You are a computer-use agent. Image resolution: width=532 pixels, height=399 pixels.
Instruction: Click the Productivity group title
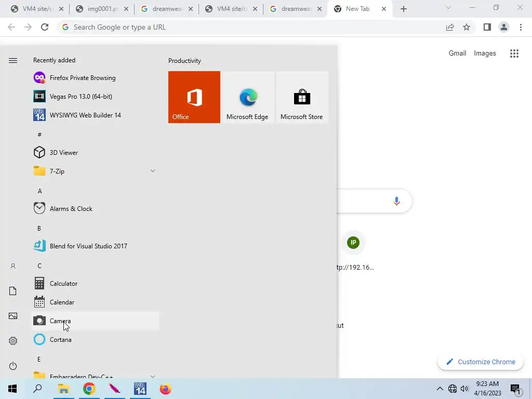click(x=184, y=61)
